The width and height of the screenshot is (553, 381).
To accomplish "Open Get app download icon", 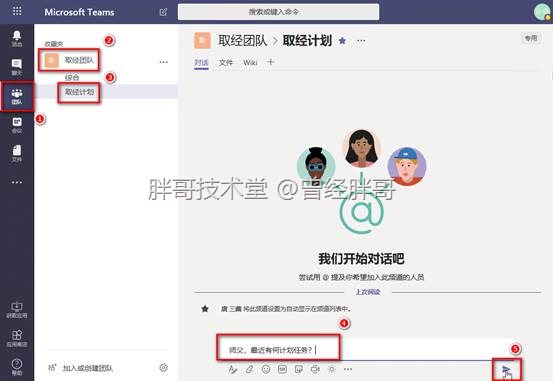I will (x=17, y=310).
